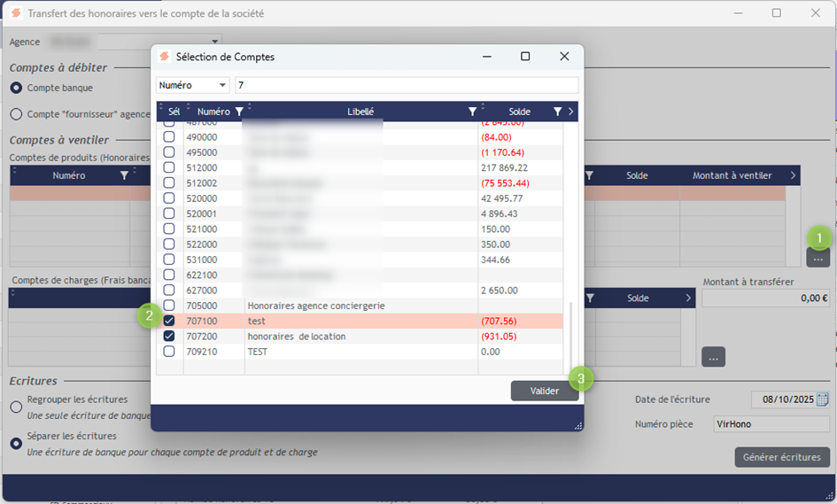Select Séparer les écritures option

point(16,443)
